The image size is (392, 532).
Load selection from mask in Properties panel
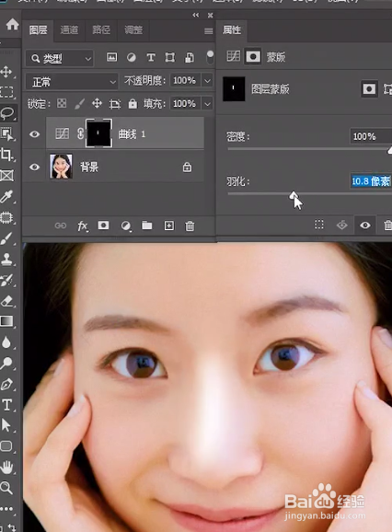[319, 225]
